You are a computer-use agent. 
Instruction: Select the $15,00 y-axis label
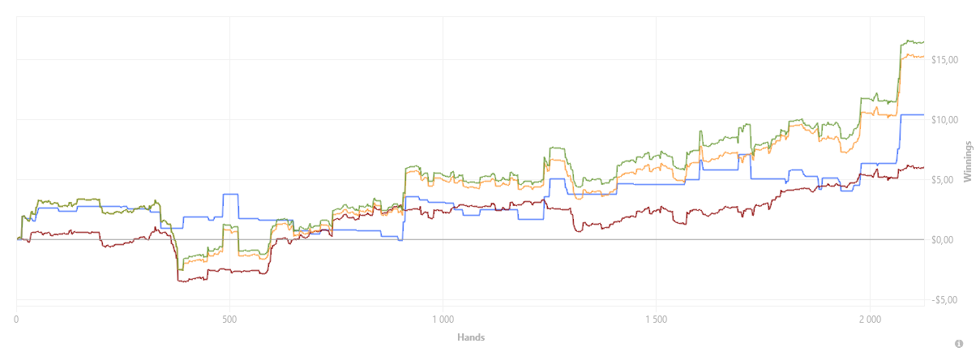(945, 60)
